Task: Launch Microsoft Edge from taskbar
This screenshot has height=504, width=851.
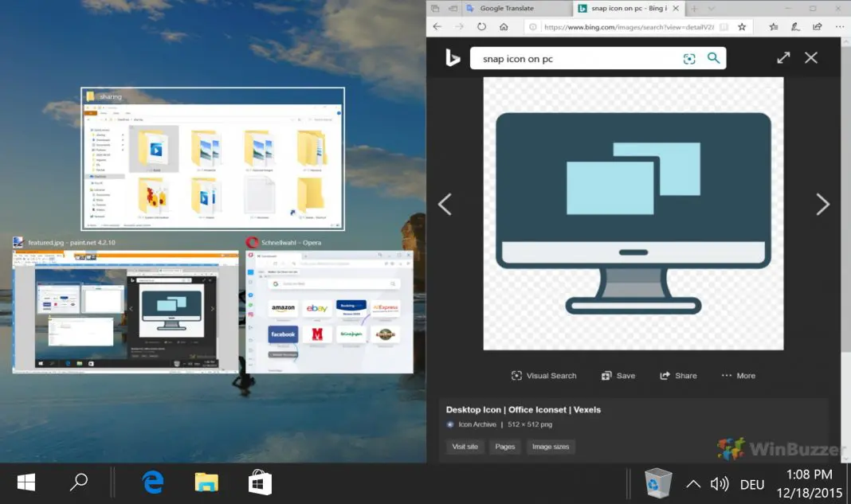Action: coord(153,483)
